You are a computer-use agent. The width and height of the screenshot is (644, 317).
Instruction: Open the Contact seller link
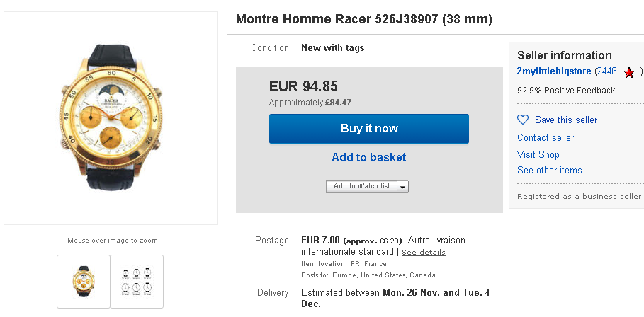(546, 137)
